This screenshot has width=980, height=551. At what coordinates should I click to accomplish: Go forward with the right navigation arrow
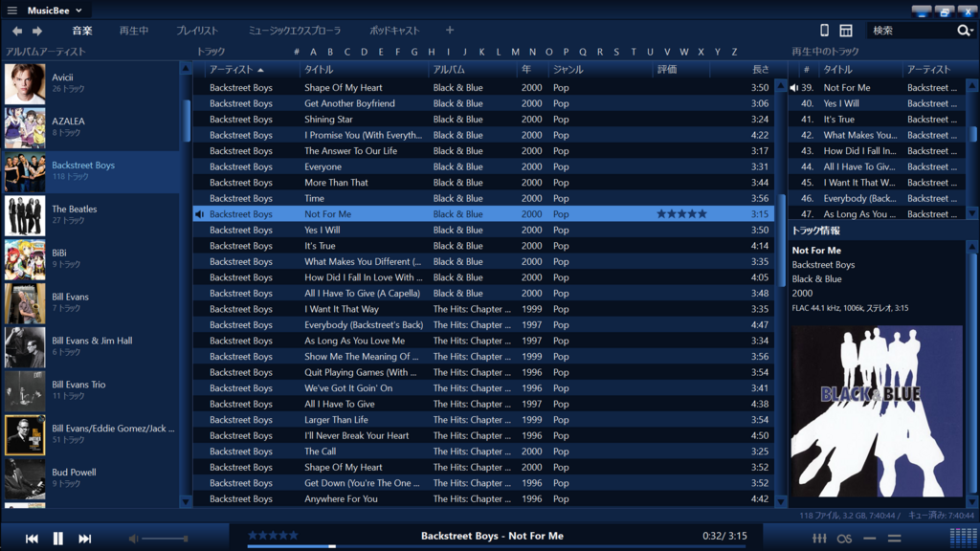coord(37,31)
